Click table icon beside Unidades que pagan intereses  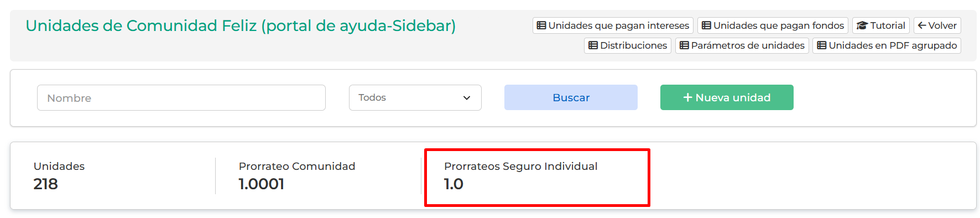[x=541, y=25]
